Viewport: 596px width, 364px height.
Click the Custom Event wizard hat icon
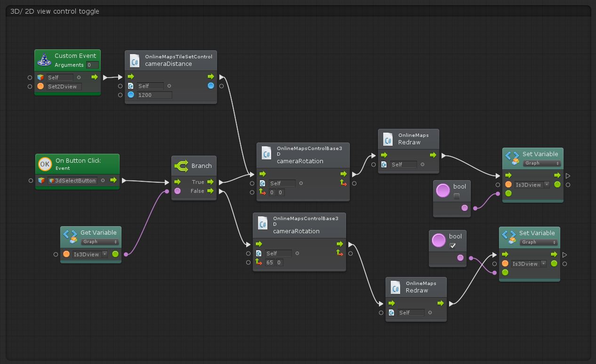tap(44, 60)
